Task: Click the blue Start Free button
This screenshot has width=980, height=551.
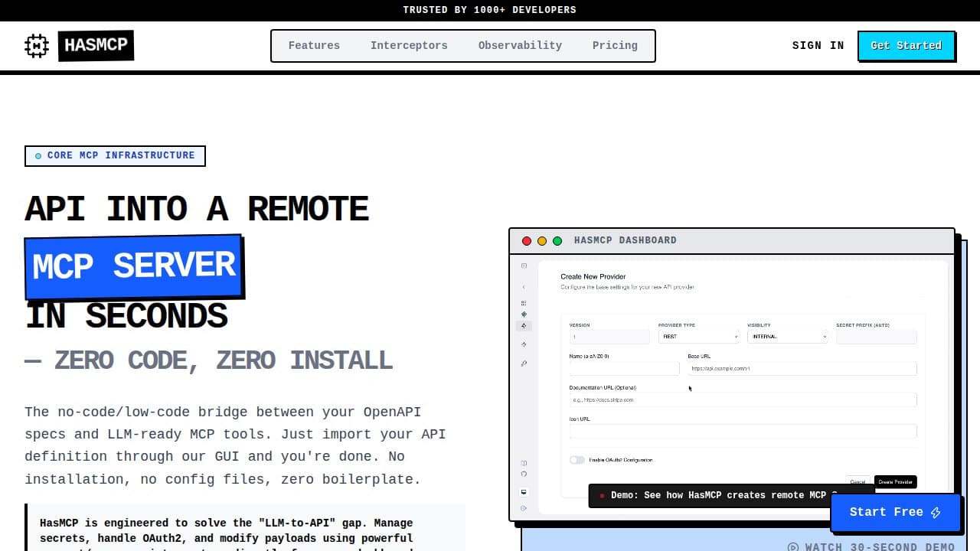Action: [895, 512]
